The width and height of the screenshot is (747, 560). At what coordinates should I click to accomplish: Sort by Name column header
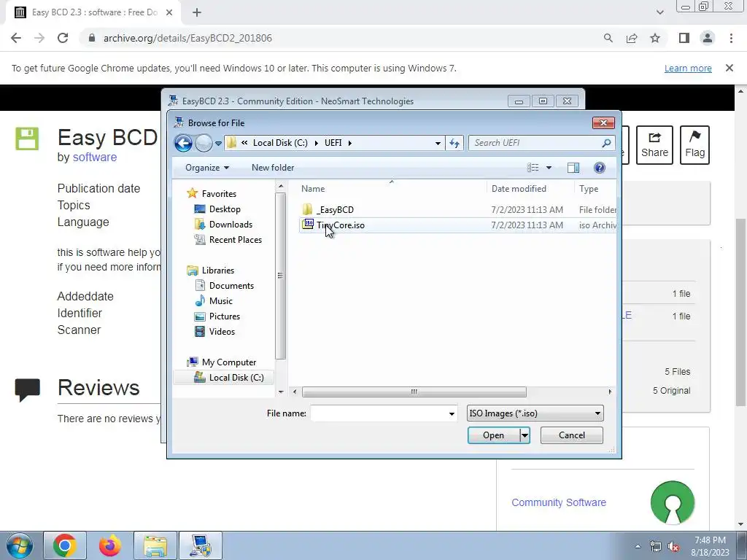pyautogui.click(x=312, y=189)
